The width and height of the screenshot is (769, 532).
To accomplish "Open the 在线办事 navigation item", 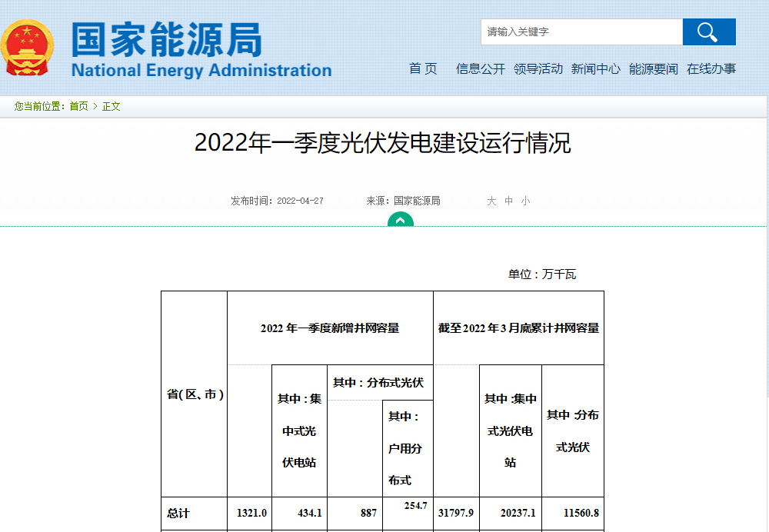I will click(711, 68).
